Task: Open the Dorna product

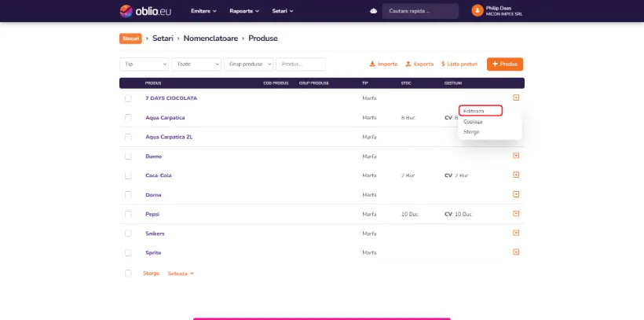Action: point(153,195)
